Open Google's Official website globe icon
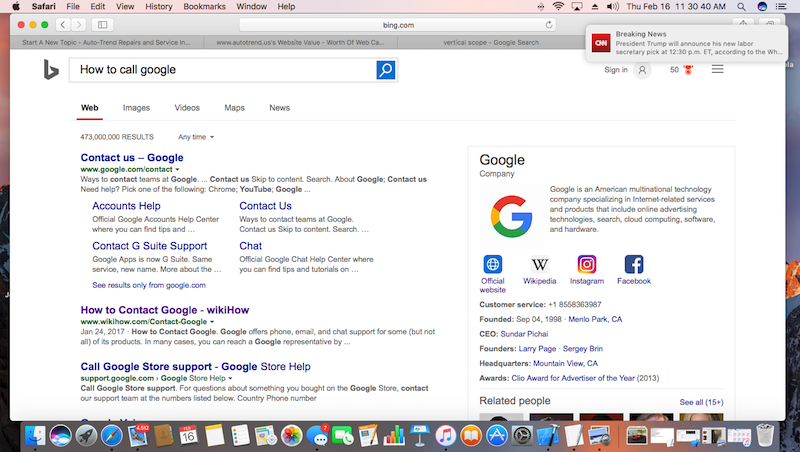 [492, 264]
